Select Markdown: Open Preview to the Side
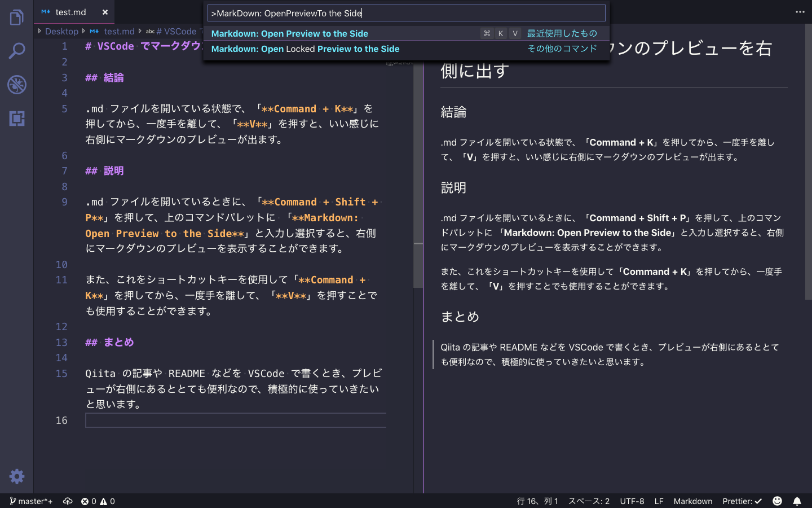The width and height of the screenshot is (812, 508). point(289,33)
